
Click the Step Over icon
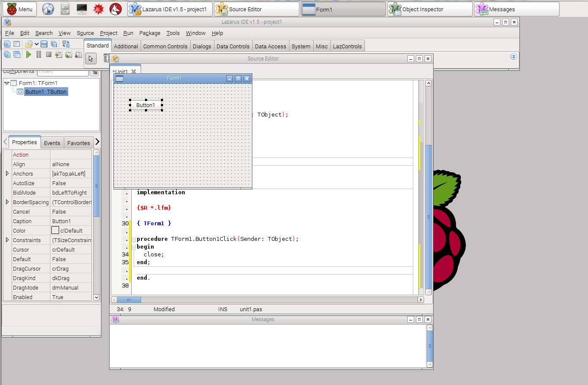click(x=69, y=54)
